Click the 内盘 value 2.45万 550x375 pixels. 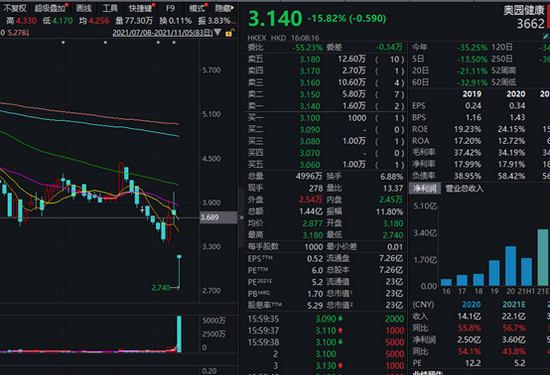pyautogui.click(x=391, y=200)
